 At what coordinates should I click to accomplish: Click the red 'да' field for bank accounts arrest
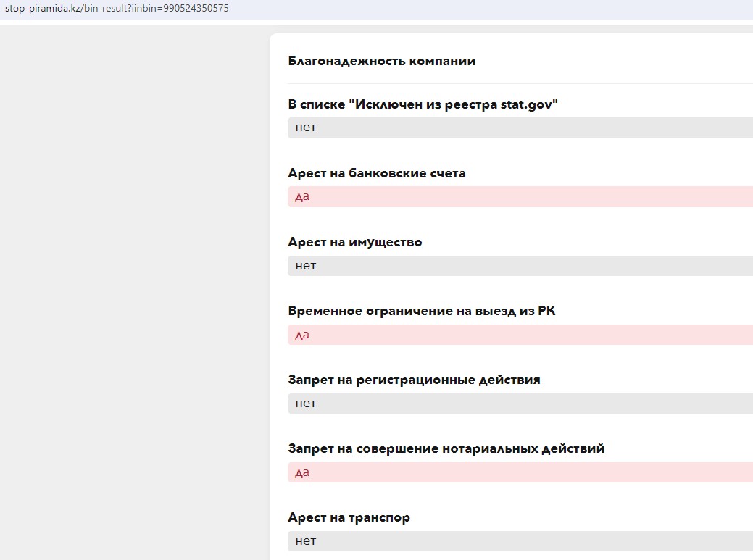(519, 197)
